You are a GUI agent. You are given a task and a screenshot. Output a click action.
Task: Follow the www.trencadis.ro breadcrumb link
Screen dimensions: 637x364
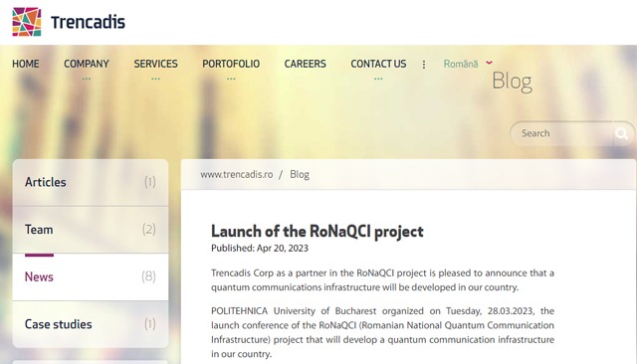pyautogui.click(x=237, y=174)
